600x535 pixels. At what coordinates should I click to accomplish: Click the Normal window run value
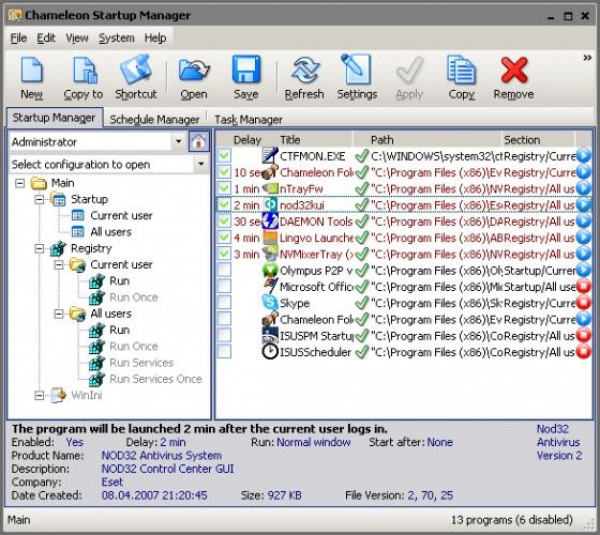tap(313, 442)
